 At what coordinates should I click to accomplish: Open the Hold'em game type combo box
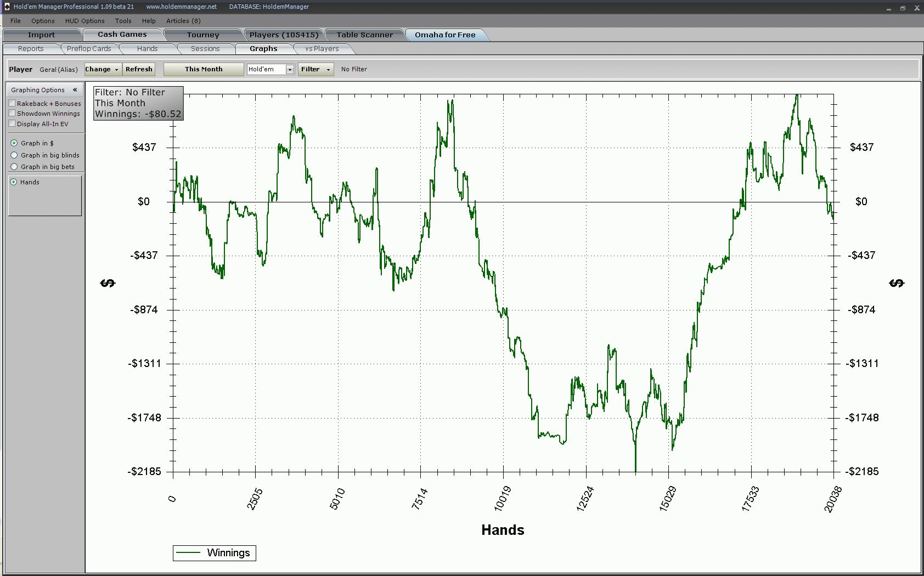[271, 69]
